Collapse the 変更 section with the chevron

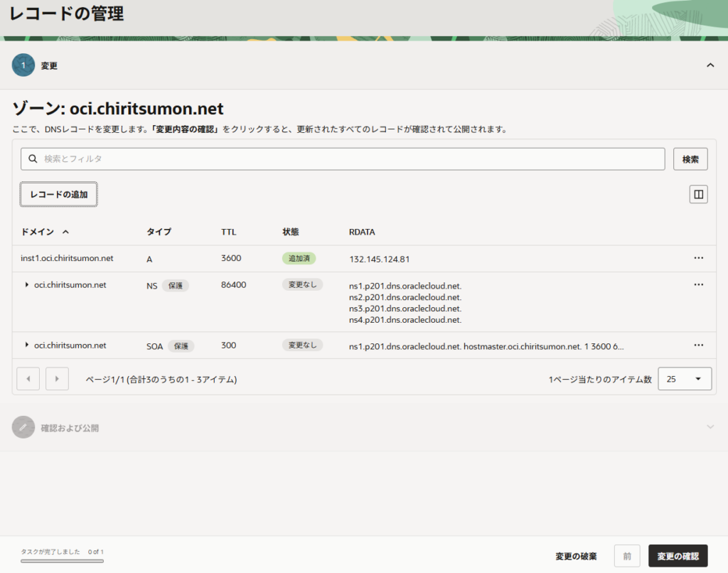[x=710, y=65]
